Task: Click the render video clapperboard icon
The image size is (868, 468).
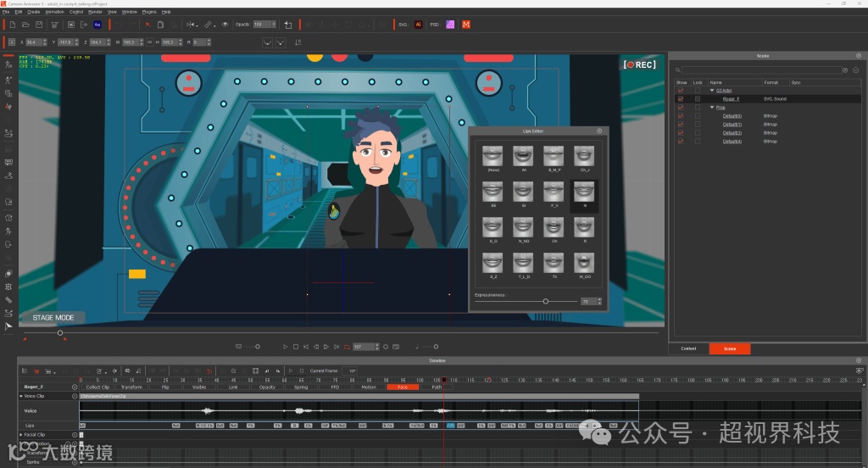Action: (x=55, y=25)
